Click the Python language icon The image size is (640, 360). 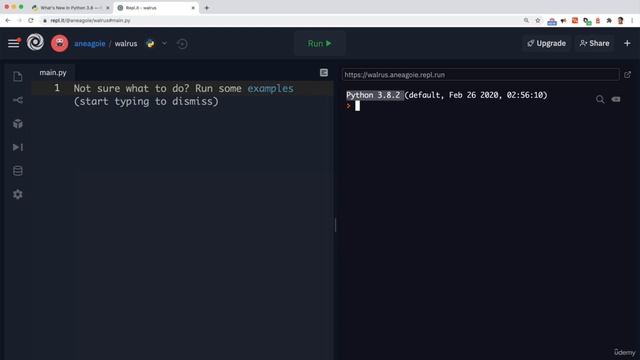tap(150, 43)
